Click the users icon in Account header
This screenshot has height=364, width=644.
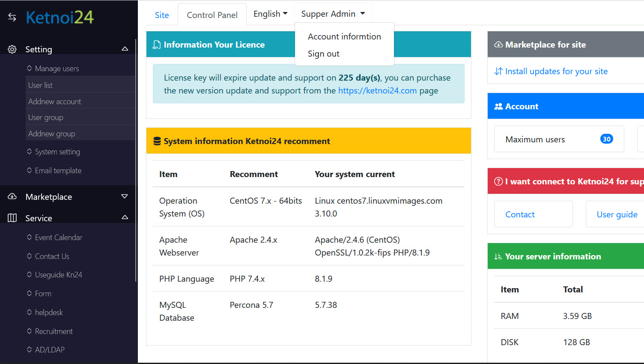pyautogui.click(x=498, y=106)
